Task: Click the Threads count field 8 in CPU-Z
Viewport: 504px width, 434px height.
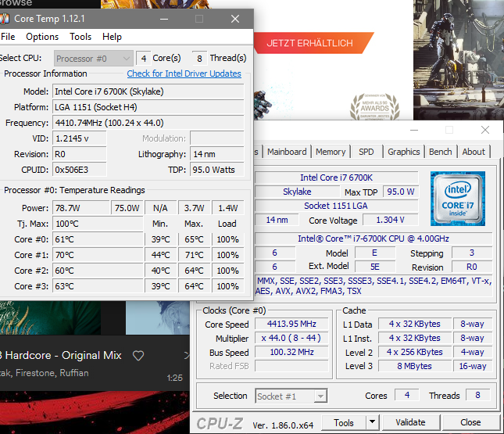Action: [x=478, y=395]
